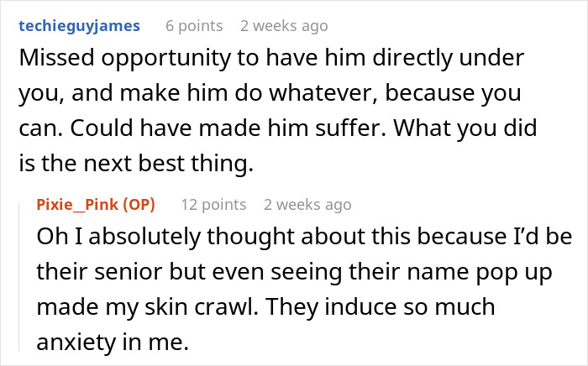Viewport: 588px width, 366px height.
Task: Click the phrase "What you did"
Action: point(465,128)
